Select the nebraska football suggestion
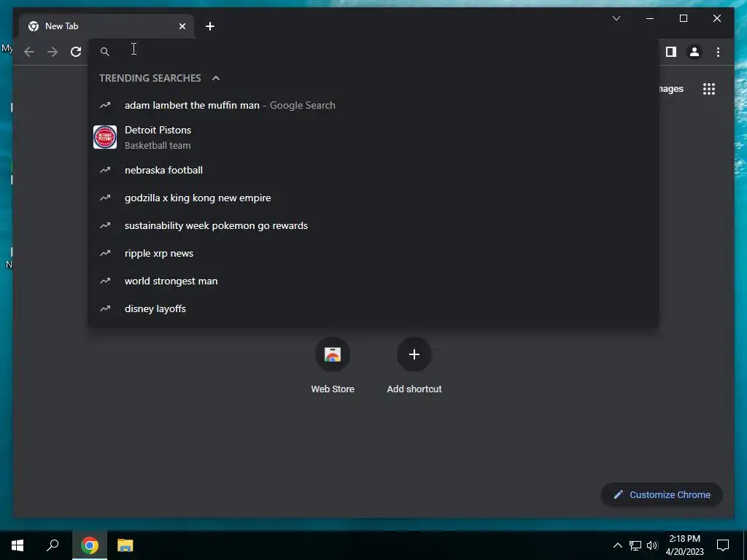747x560 pixels. pos(373,170)
